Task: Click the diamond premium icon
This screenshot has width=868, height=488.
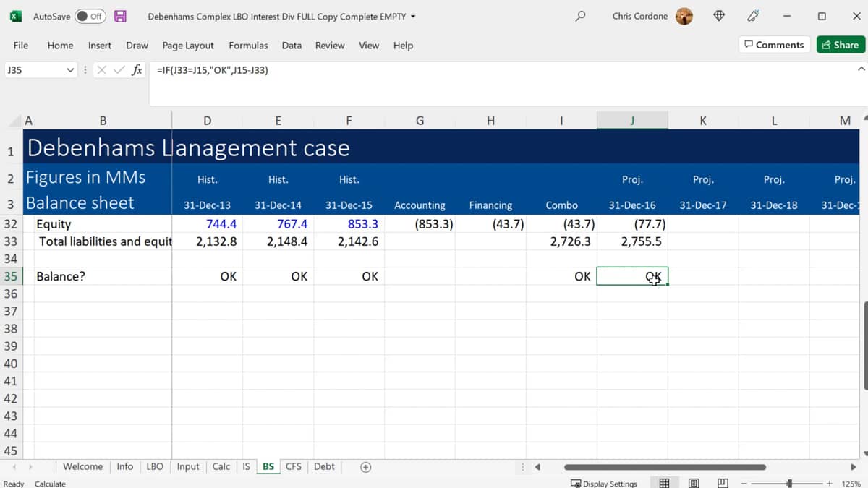Action: point(719,16)
